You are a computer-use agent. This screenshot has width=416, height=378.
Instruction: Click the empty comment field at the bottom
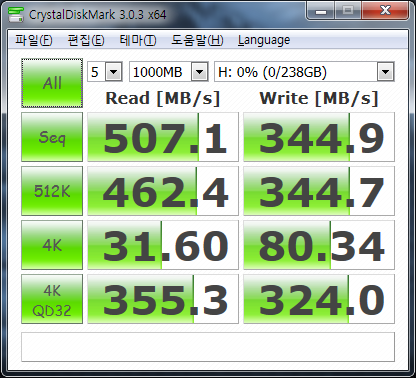[x=208, y=347]
